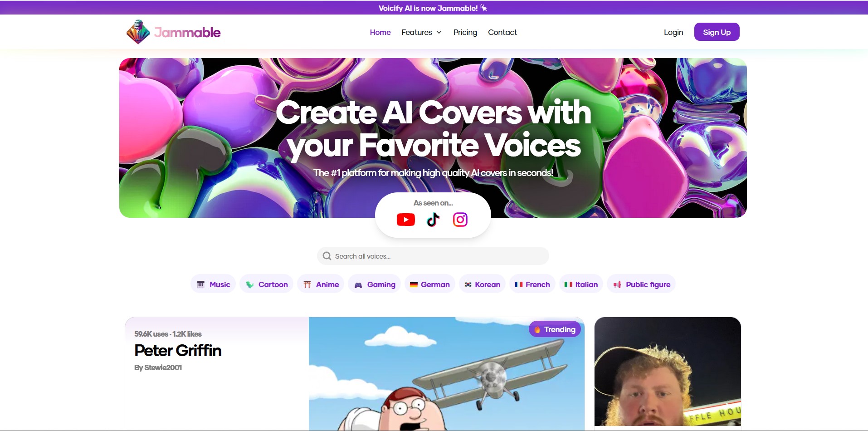Select the Music category chip

[213, 284]
